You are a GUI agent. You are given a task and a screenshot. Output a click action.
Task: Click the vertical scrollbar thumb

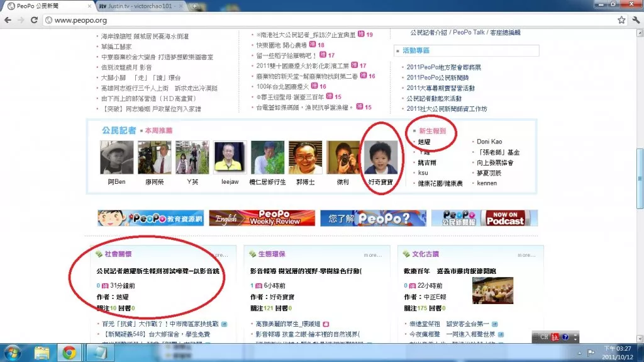click(640, 179)
